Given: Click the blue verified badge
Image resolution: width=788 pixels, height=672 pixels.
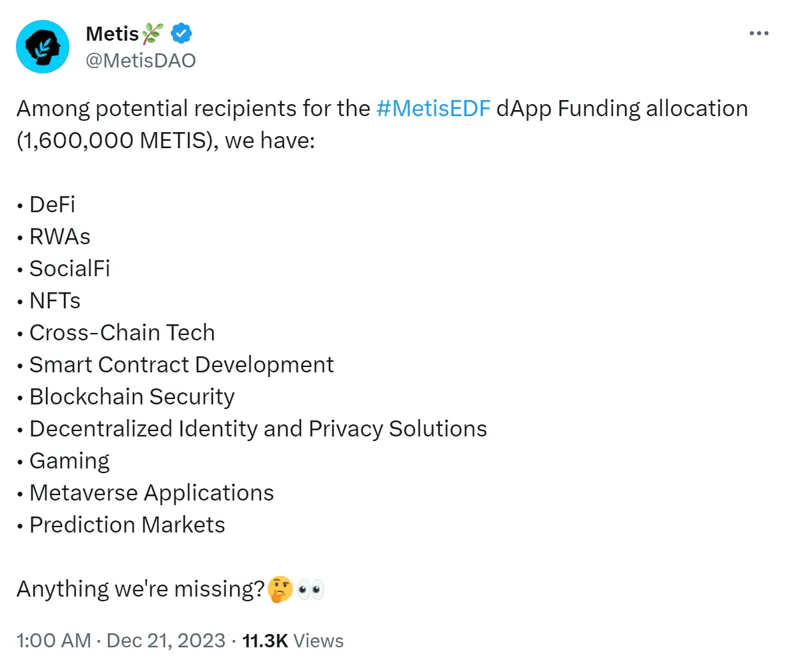Looking at the screenshot, I should [x=182, y=33].
